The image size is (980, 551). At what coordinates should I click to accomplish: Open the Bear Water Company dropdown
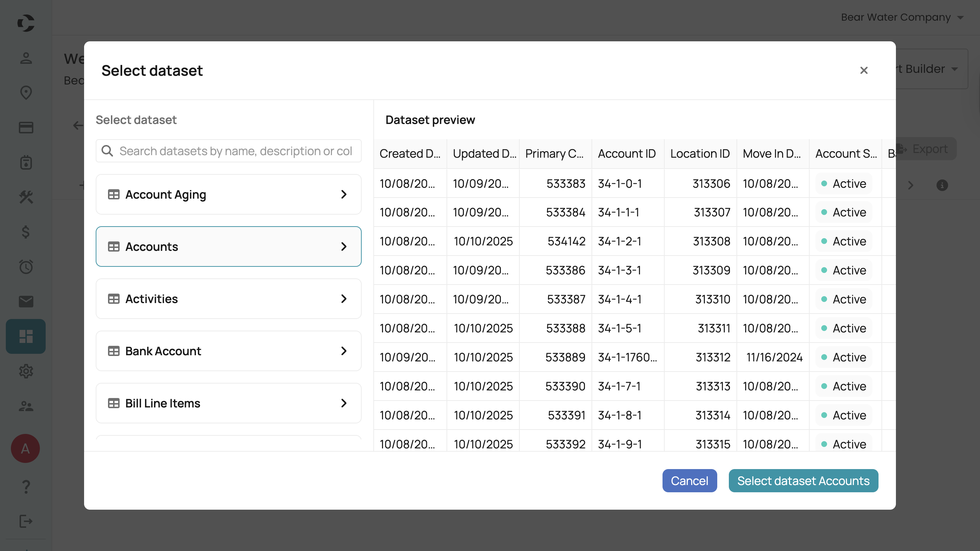[x=902, y=17]
